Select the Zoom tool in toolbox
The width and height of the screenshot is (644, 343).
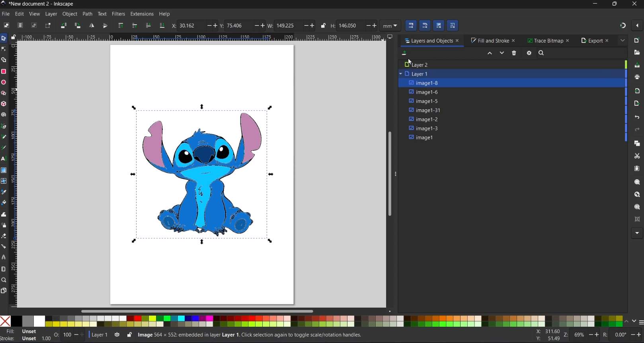[x=4, y=280]
